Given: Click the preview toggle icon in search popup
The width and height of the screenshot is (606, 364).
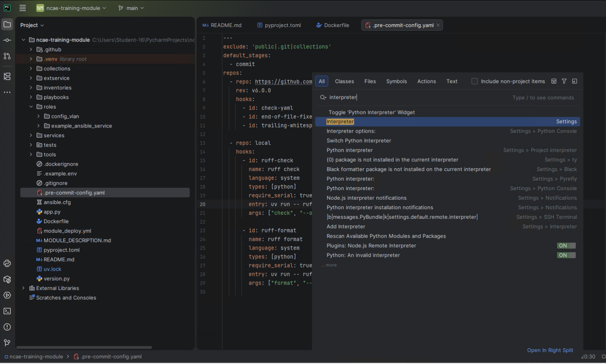Looking at the screenshot, I should pos(575,81).
